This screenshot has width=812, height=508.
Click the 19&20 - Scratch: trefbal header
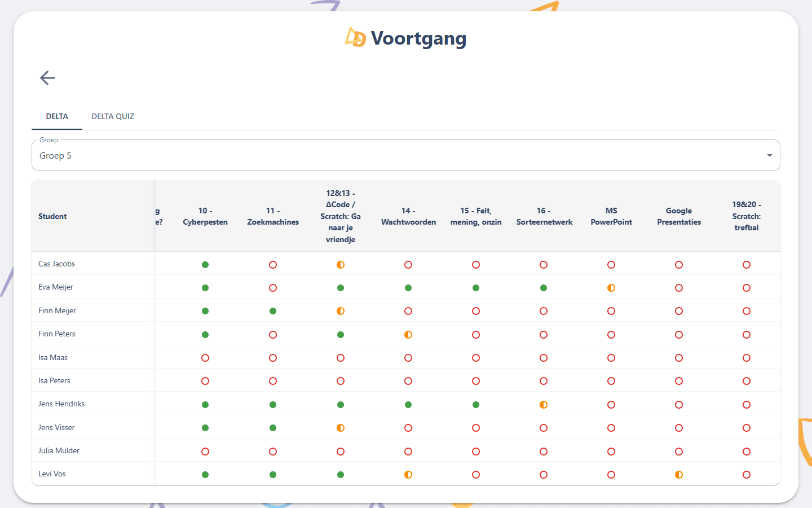coord(747,216)
